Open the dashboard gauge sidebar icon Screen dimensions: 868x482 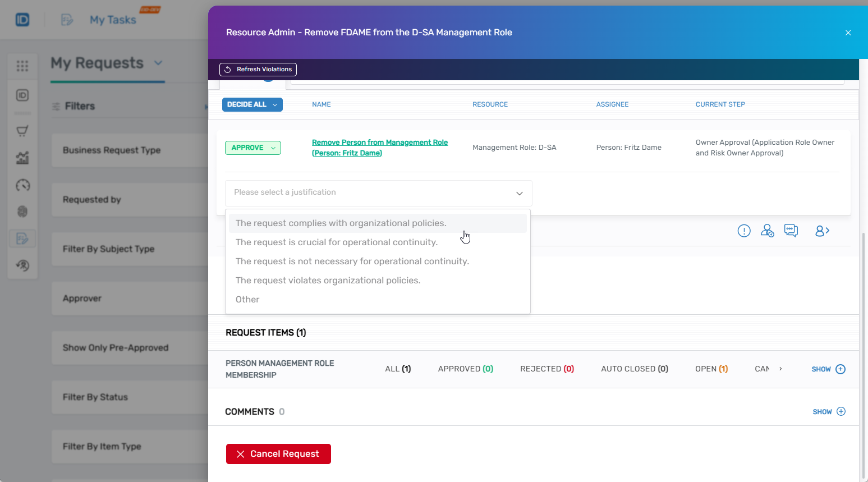pyautogui.click(x=22, y=185)
